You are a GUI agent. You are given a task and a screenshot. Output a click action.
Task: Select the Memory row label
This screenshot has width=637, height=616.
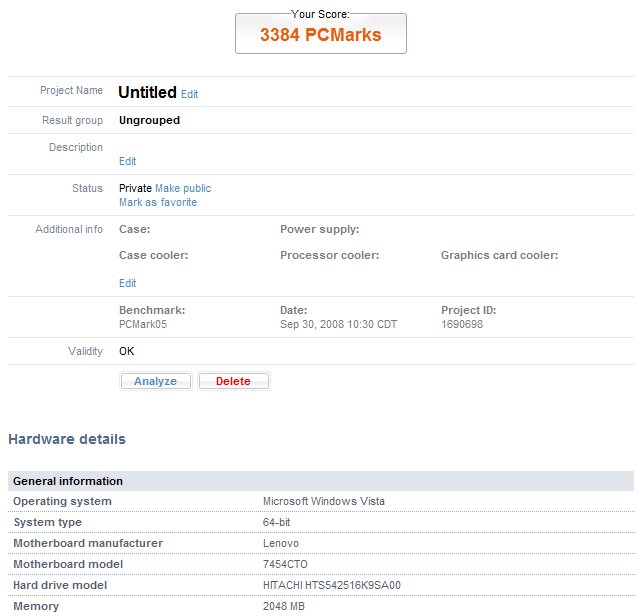pos(36,606)
